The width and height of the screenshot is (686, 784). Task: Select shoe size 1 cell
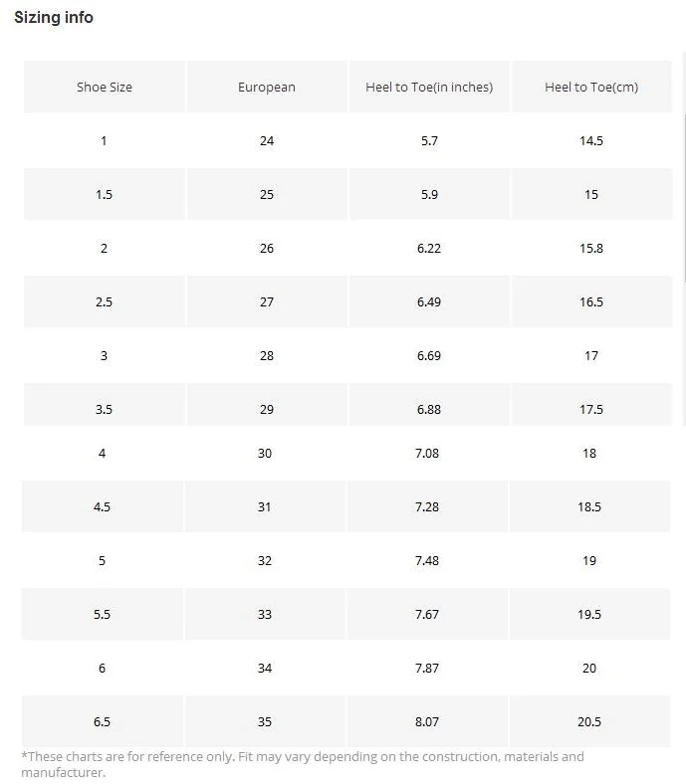click(105, 141)
